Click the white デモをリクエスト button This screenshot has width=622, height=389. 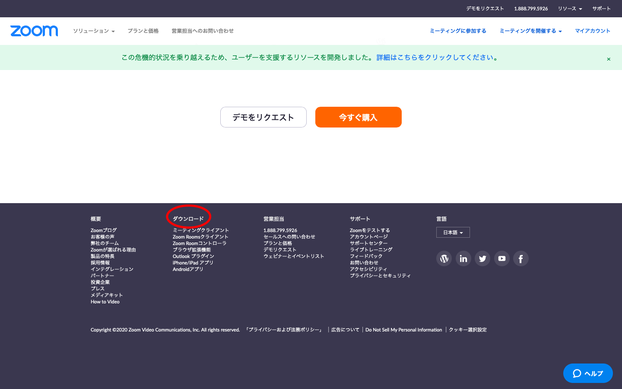point(263,117)
